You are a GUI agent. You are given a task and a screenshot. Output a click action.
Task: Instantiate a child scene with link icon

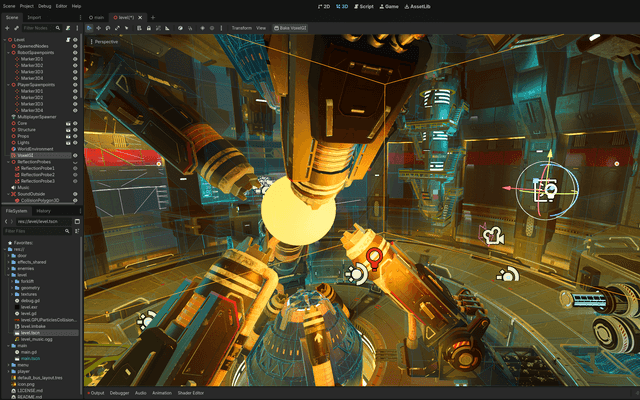16,28
